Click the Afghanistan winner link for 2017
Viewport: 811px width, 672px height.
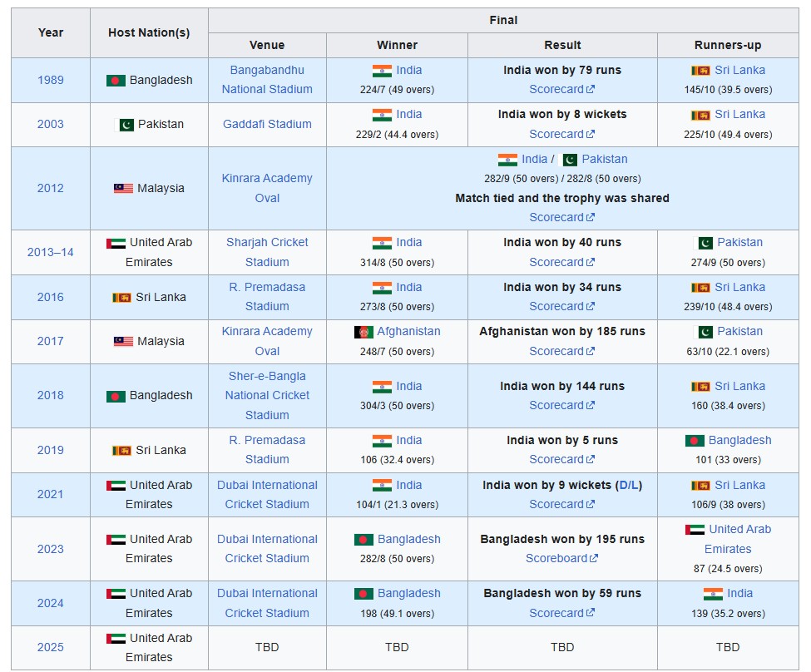408,331
